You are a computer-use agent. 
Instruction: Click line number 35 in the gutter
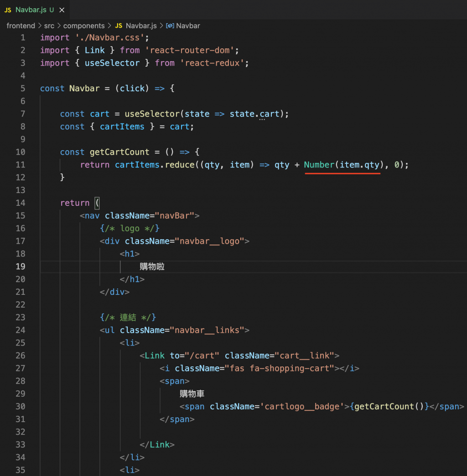point(21,470)
